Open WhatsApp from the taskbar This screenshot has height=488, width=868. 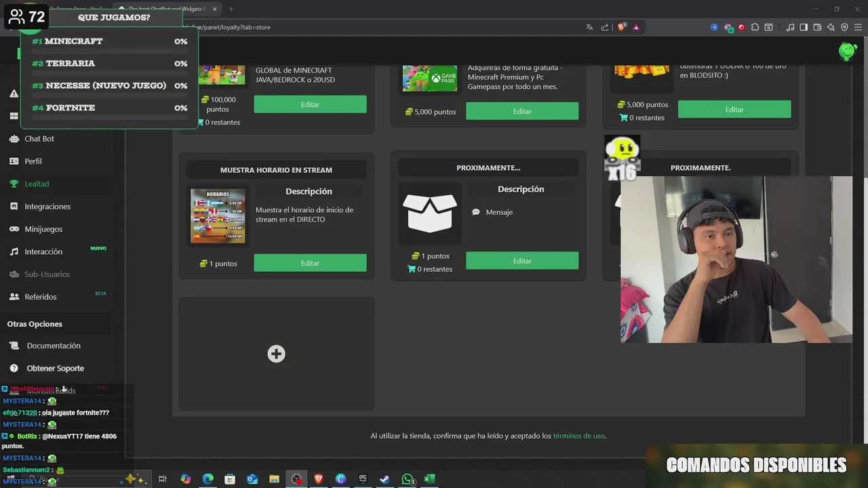pyautogui.click(x=407, y=479)
